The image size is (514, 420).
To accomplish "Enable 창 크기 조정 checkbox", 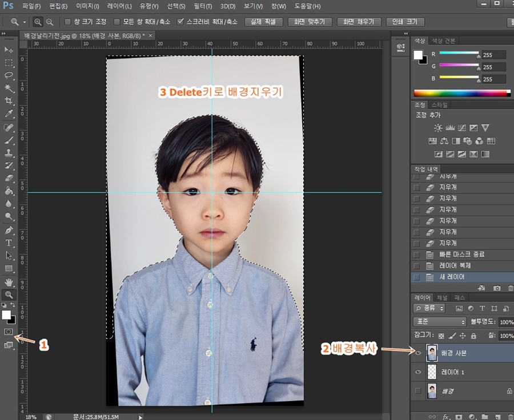I will pos(68,22).
